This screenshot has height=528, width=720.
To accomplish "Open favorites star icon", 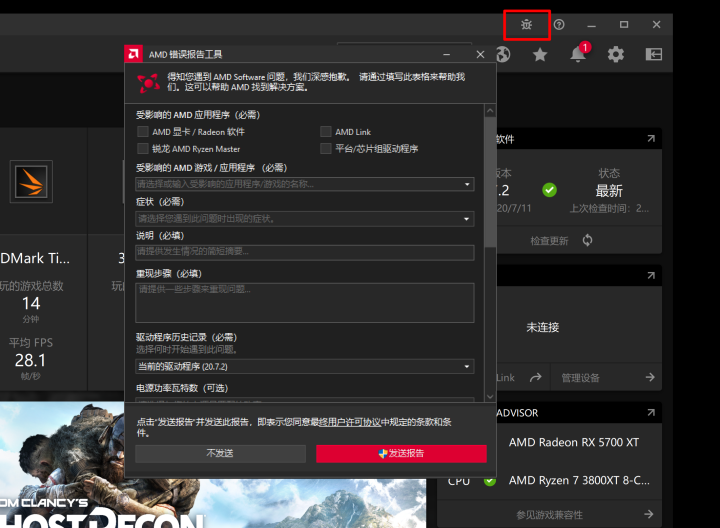I will [x=540, y=55].
